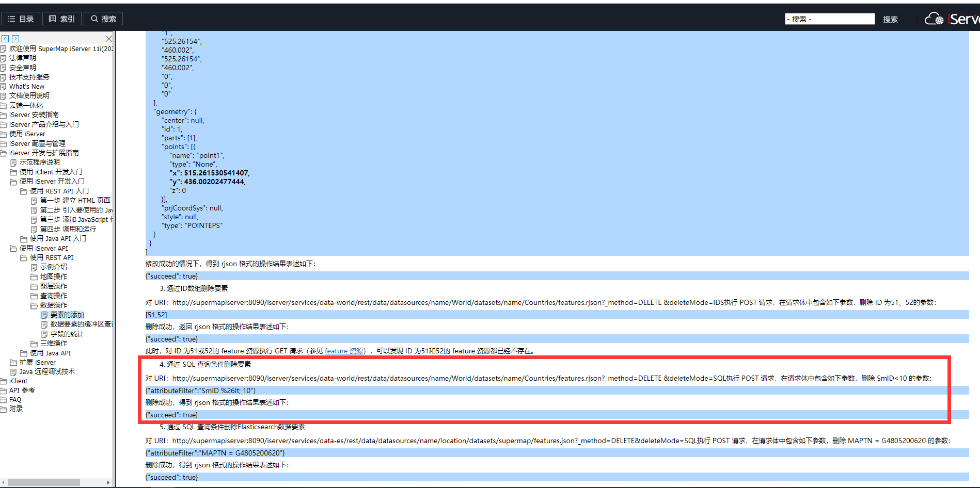Expand the 地图操作 folder
Screen dimensions: 980x488
tap(34, 277)
